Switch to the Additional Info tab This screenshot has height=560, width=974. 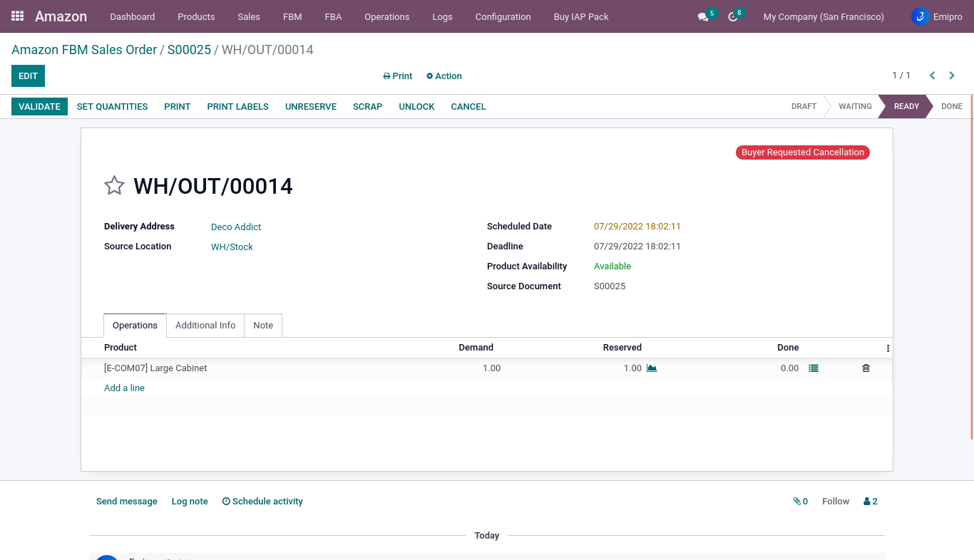tap(205, 326)
